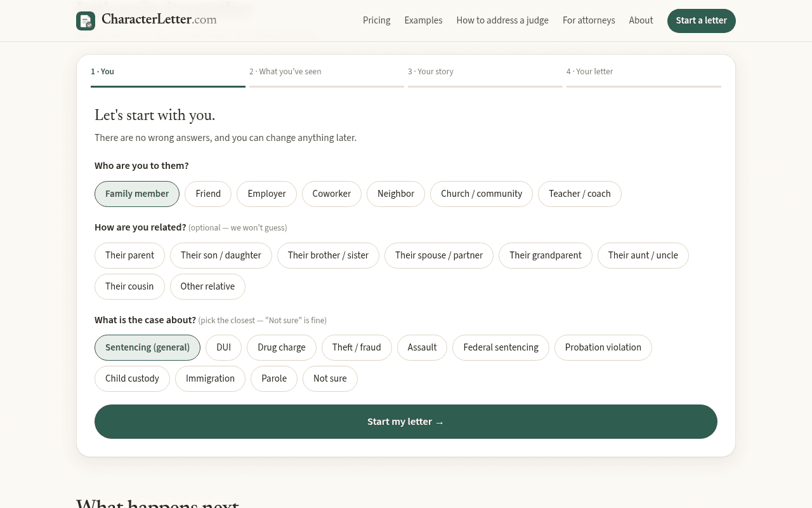Click Start my letter button
The width and height of the screenshot is (812, 508).
click(x=406, y=422)
